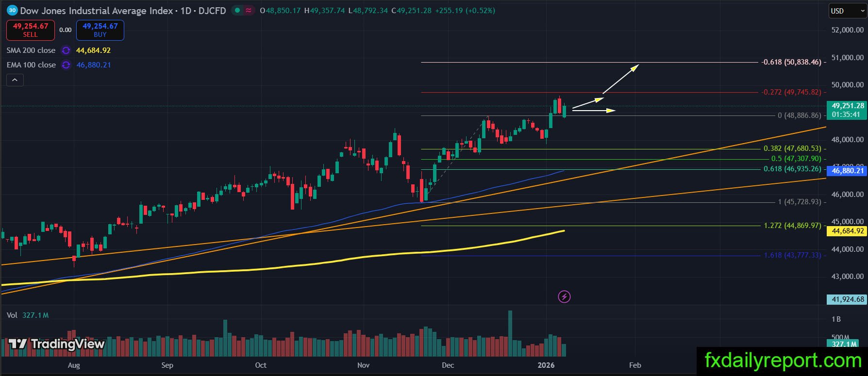This screenshot has width=868, height=376.
Task: Click the pink wavy data-mode icon in header
Action: coord(249,10)
